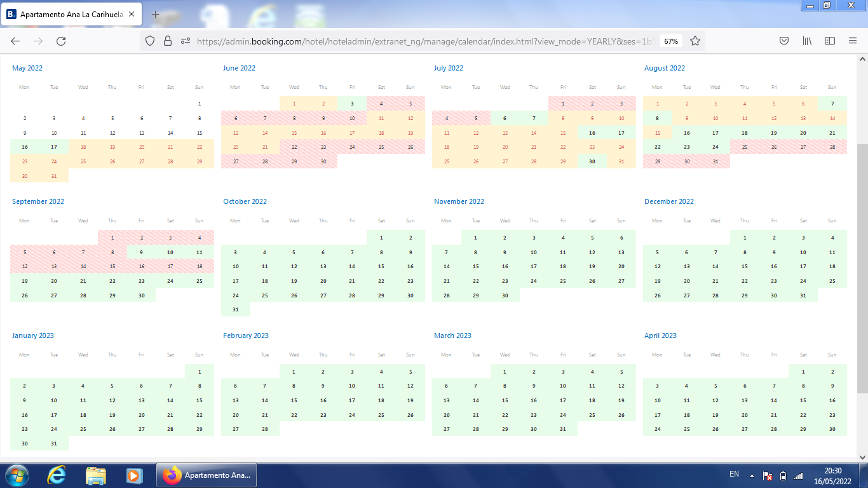Click the padlock site security icon

[x=168, y=41]
